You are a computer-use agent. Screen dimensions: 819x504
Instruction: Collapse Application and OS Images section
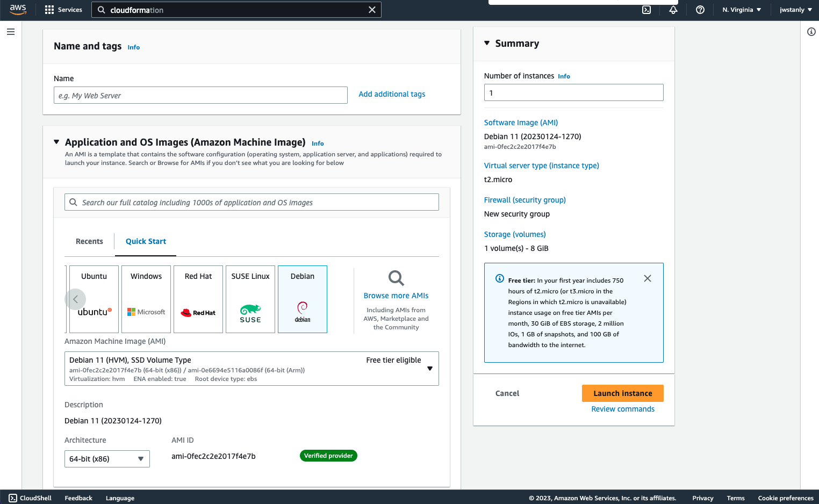[x=56, y=142]
